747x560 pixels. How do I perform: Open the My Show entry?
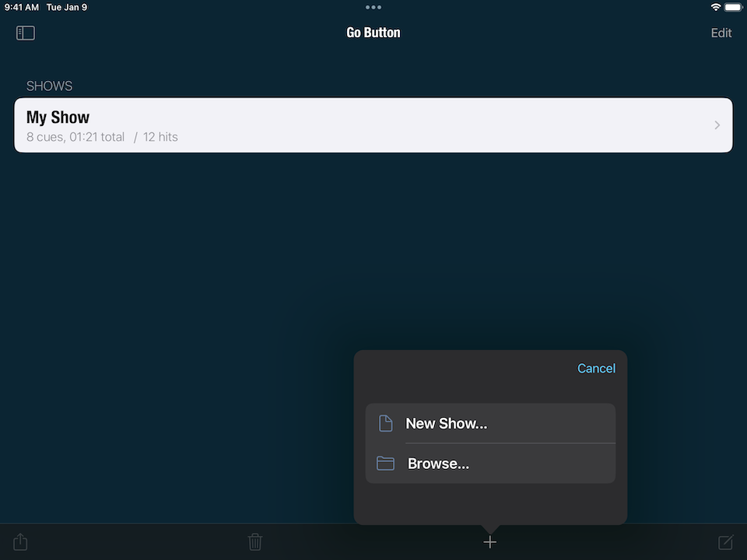[373, 125]
